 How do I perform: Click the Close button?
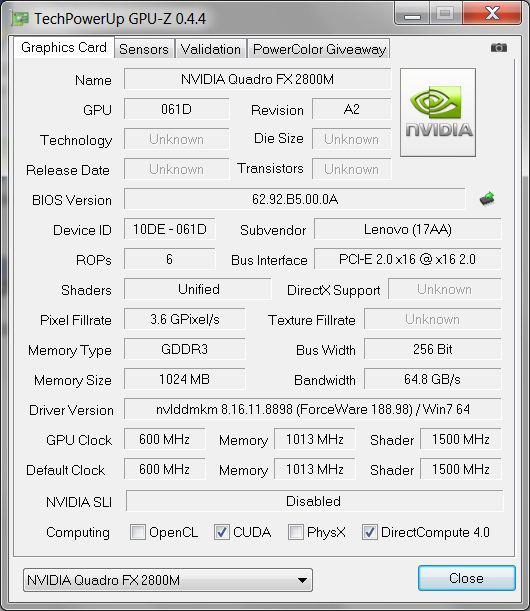[x=466, y=578]
